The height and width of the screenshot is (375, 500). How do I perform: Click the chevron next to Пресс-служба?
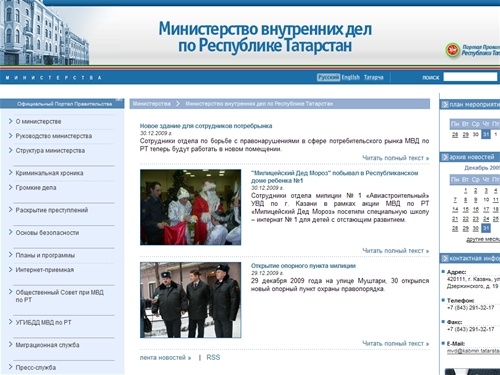pyautogui.click(x=11, y=367)
